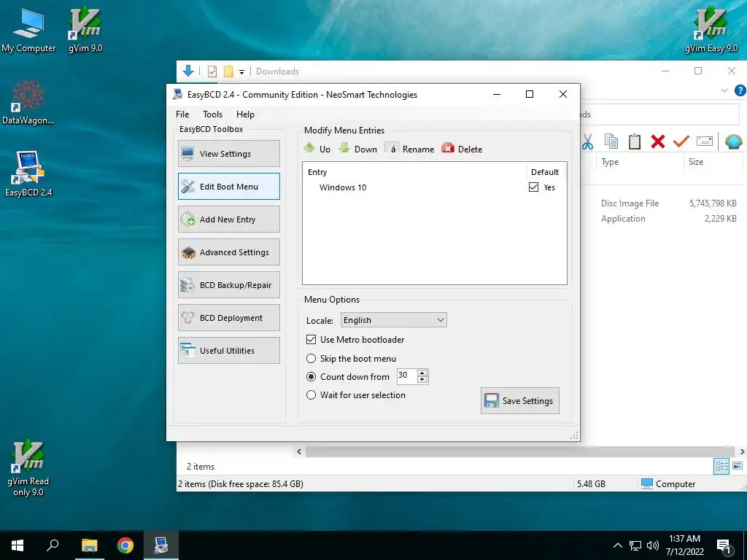
Task: Open the Locale dropdown
Action: click(x=393, y=320)
